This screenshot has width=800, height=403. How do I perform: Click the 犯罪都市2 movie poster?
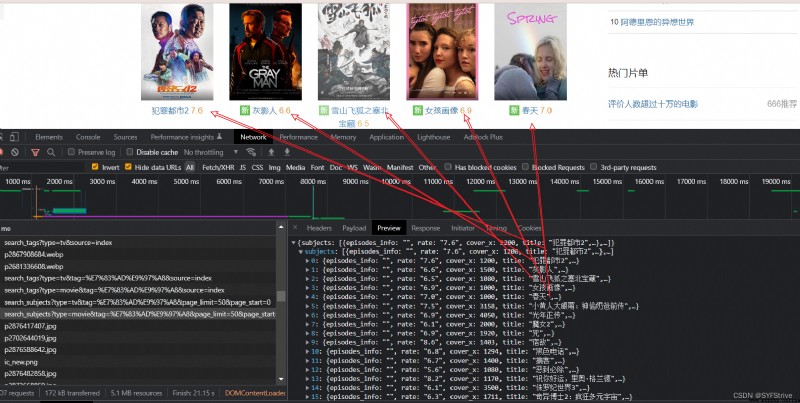pos(177,52)
